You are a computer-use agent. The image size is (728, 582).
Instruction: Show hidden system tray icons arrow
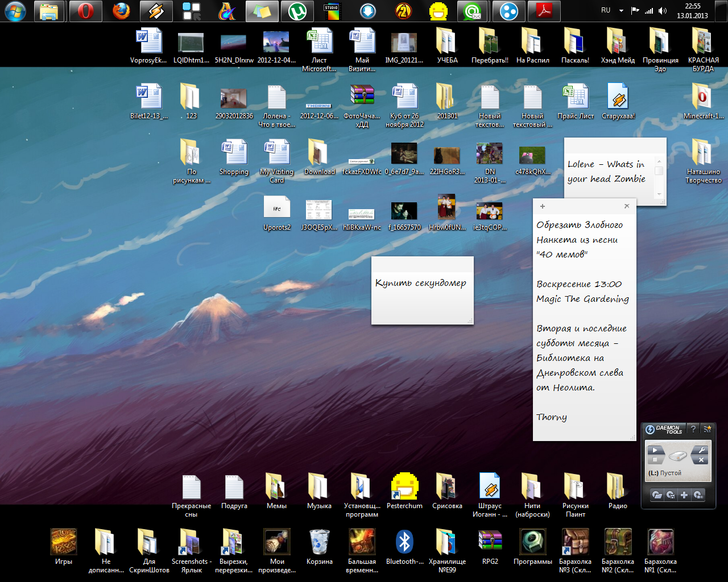(621, 10)
